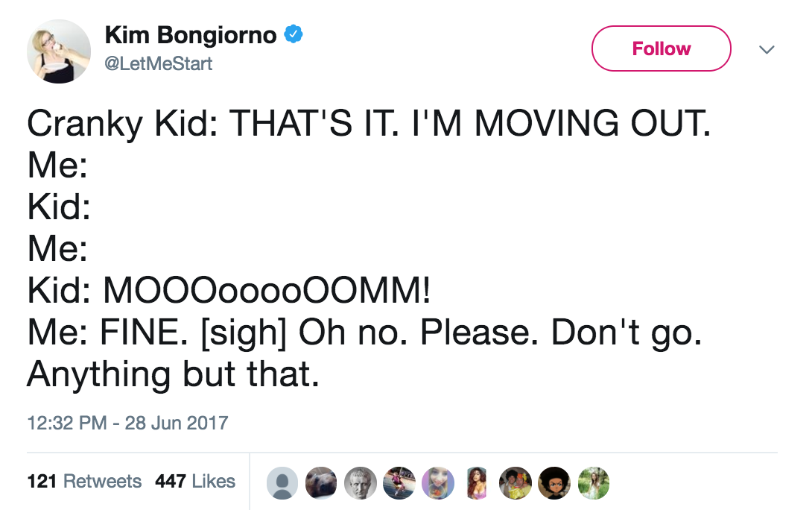The height and width of the screenshot is (510, 812).
Task: Click the @LetMeStart handle
Action: (159, 64)
